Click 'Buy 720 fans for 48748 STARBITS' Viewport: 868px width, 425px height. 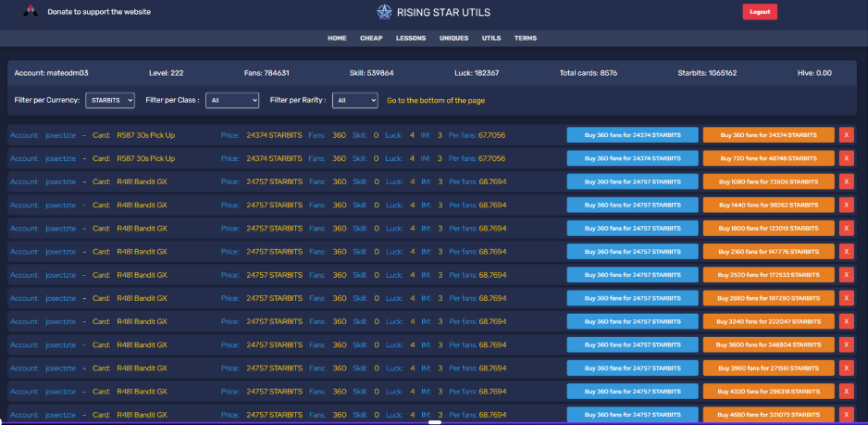[768, 158]
